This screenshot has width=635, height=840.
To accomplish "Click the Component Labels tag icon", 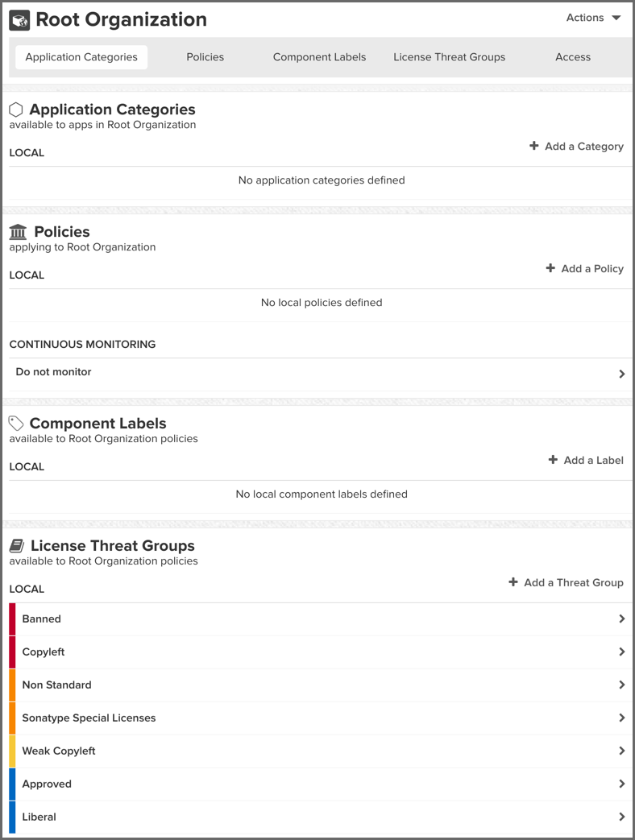I will pos(15,423).
